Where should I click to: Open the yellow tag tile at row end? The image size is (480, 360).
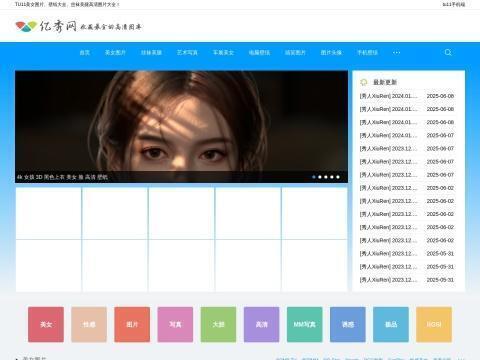434,324
